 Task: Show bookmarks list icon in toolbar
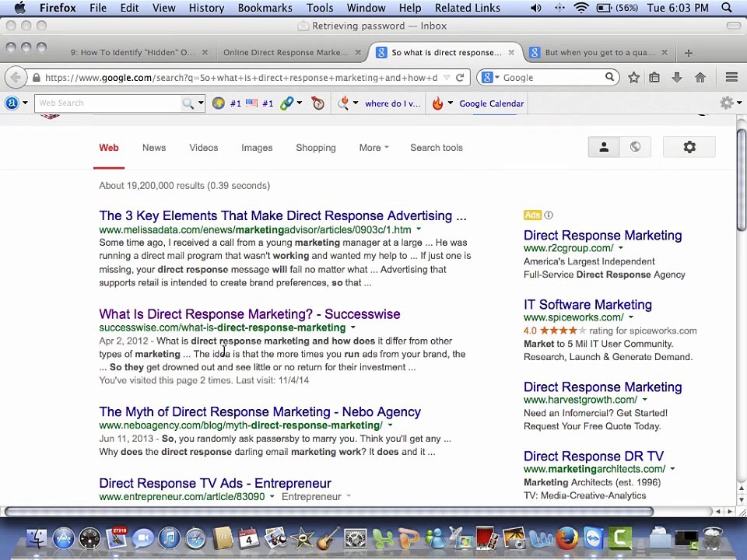655,77
